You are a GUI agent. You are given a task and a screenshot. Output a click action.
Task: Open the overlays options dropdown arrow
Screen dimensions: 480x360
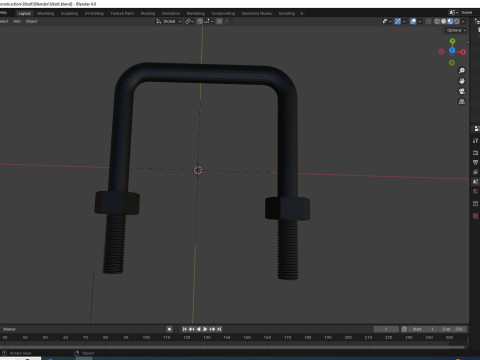point(420,21)
